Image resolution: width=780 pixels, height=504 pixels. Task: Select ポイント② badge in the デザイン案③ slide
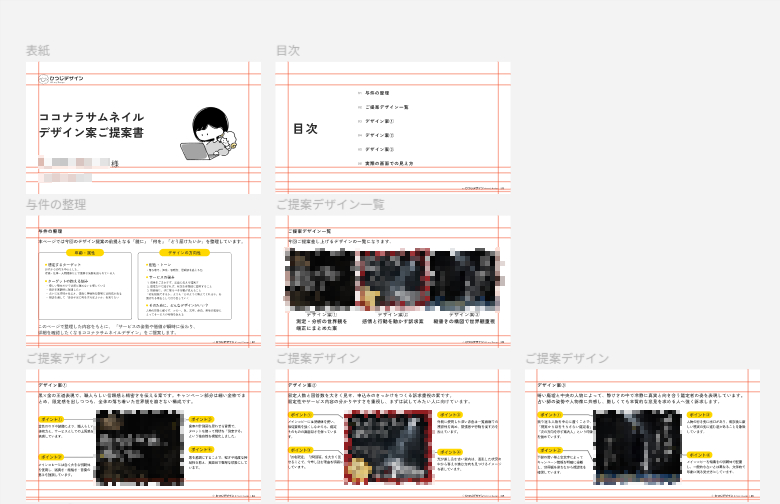[x=550, y=450]
